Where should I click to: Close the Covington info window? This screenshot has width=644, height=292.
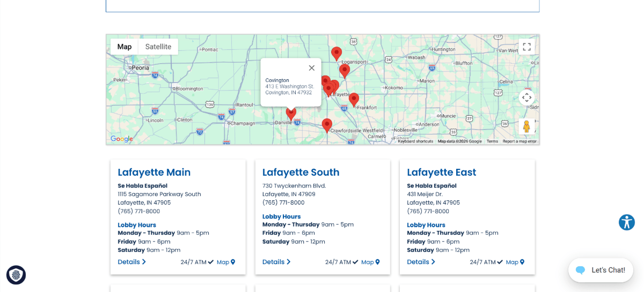point(311,68)
